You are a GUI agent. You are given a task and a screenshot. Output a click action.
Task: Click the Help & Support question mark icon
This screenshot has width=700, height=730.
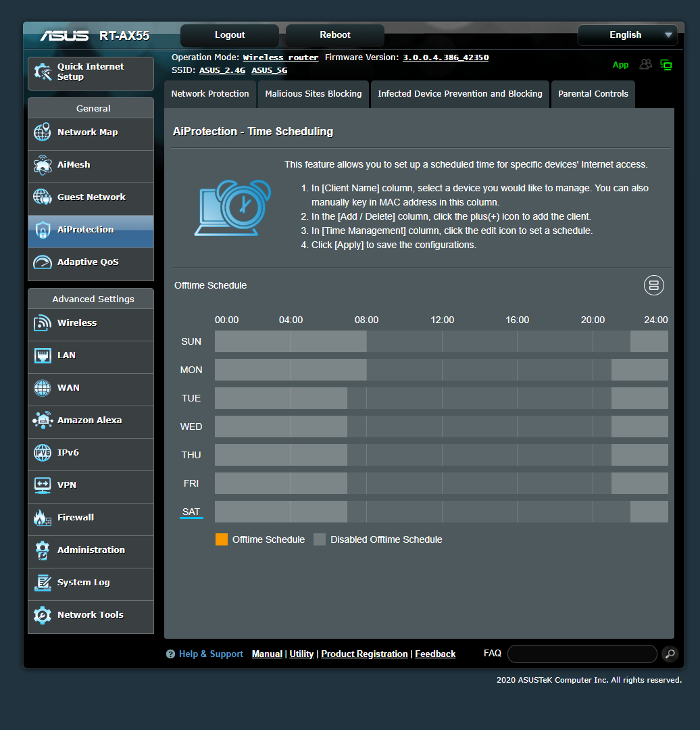pyautogui.click(x=170, y=654)
